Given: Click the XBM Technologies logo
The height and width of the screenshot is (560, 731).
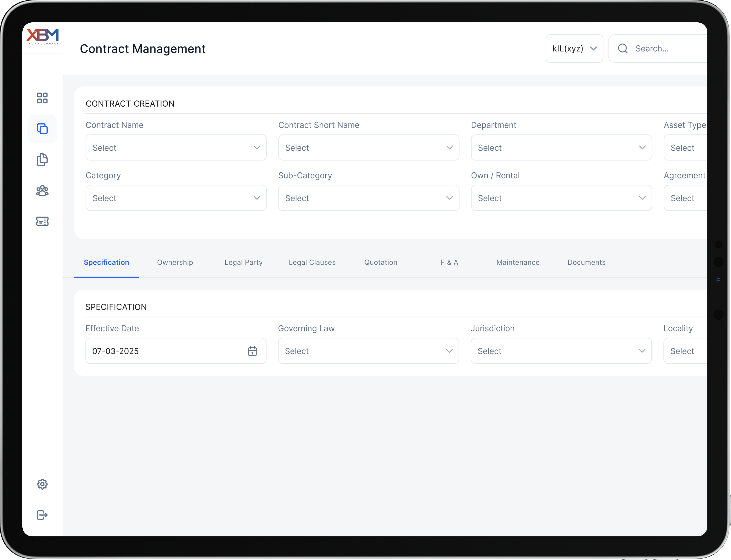Looking at the screenshot, I should 42,36.
